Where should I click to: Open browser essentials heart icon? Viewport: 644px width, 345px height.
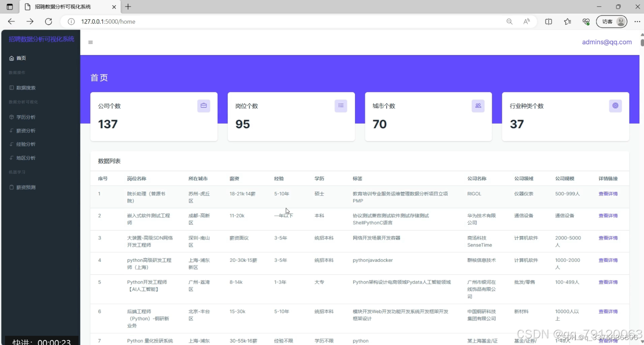click(x=586, y=21)
